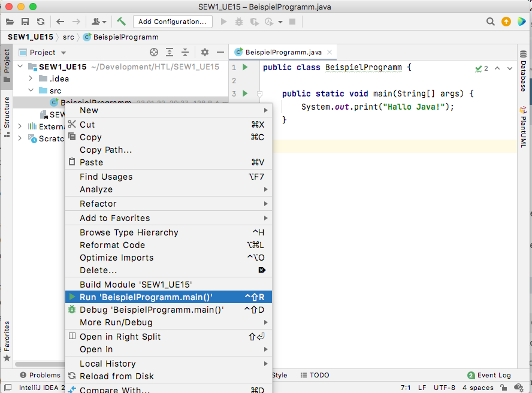Click the run gutter arrow on line 3
This screenshot has height=393, width=532.
[245, 93]
